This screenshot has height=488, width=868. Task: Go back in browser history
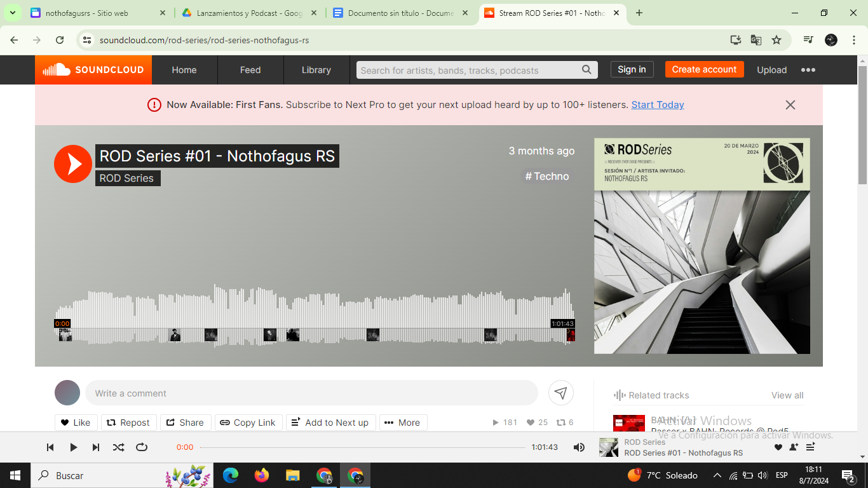(x=14, y=40)
